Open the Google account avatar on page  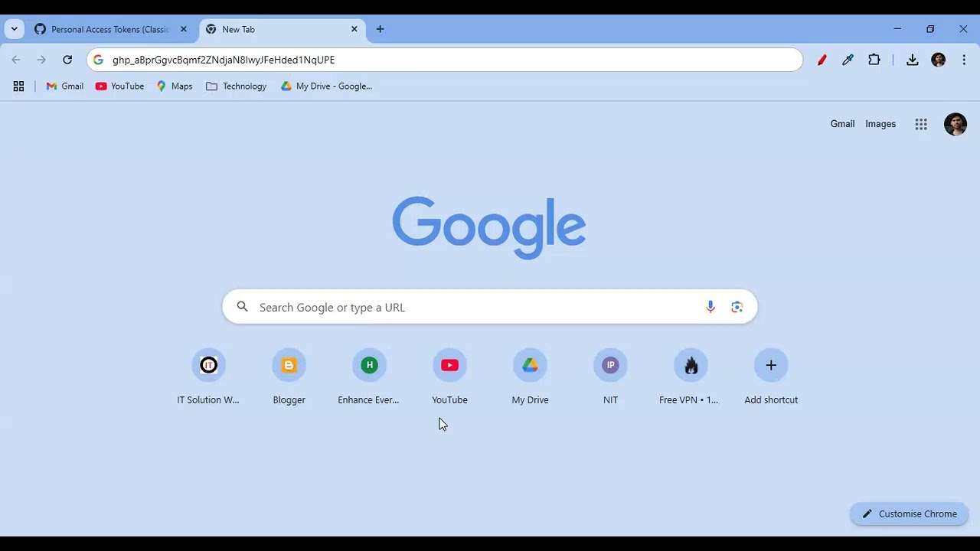point(955,124)
